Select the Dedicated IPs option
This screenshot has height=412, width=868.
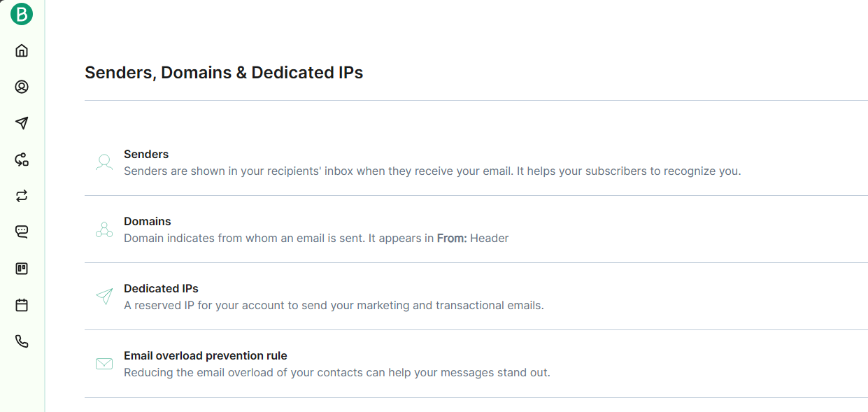coord(161,288)
